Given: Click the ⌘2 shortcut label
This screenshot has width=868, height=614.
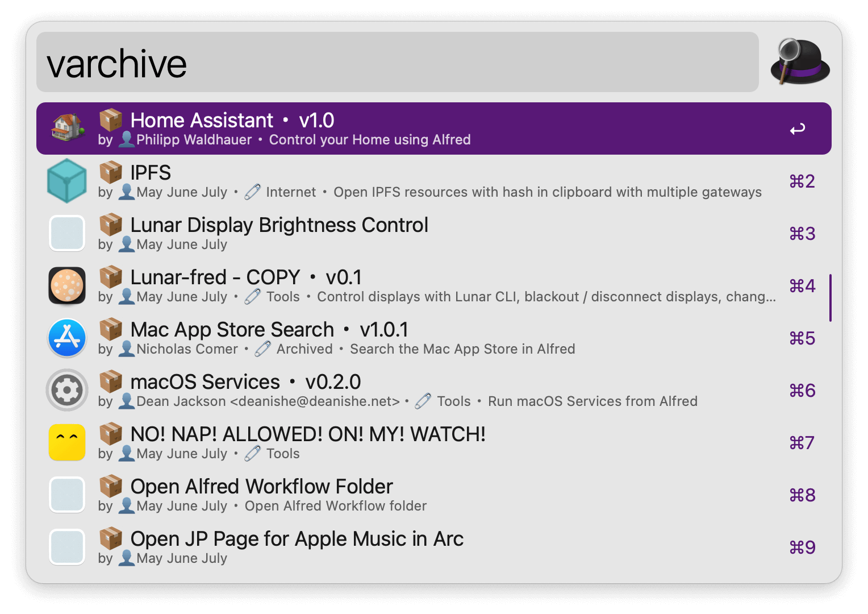Looking at the screenshot, I should tap(802, 181).
